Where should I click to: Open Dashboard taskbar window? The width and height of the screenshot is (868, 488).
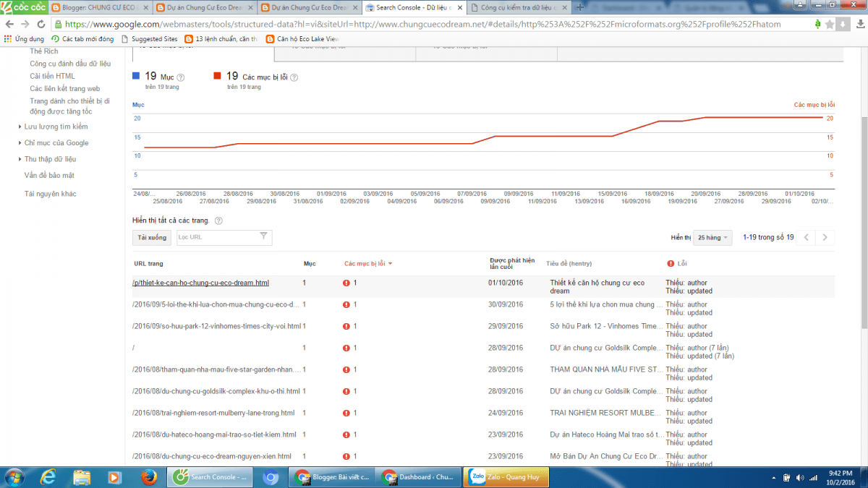419,477
